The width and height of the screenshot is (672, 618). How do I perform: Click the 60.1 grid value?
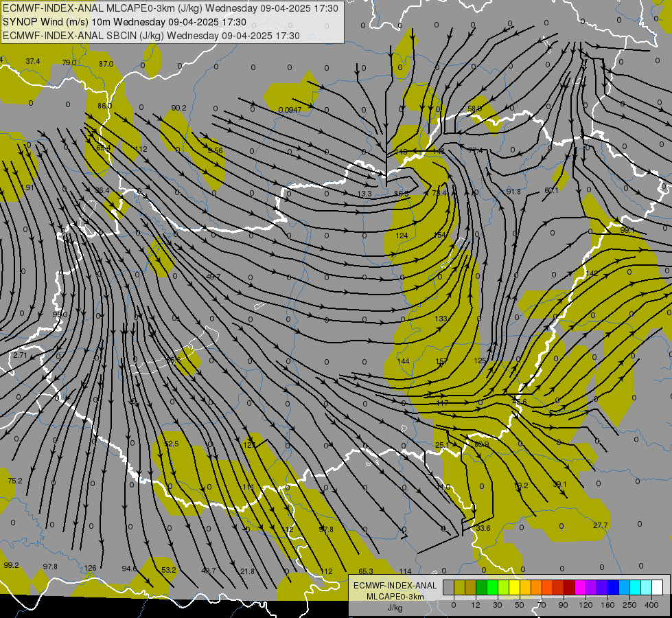point(552,190)
